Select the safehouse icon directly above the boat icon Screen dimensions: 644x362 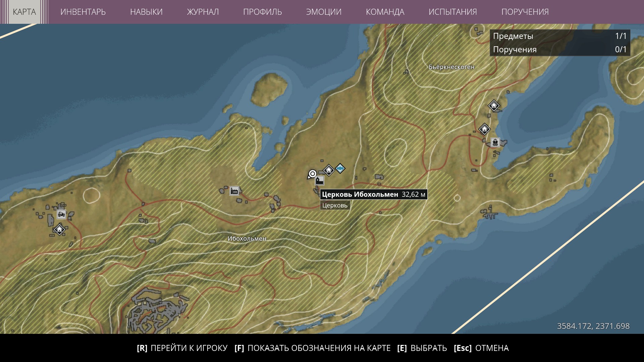(484, 129)
